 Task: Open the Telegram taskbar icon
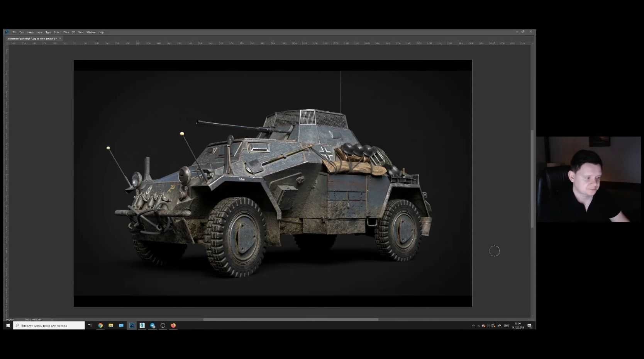tap(153, 325)
